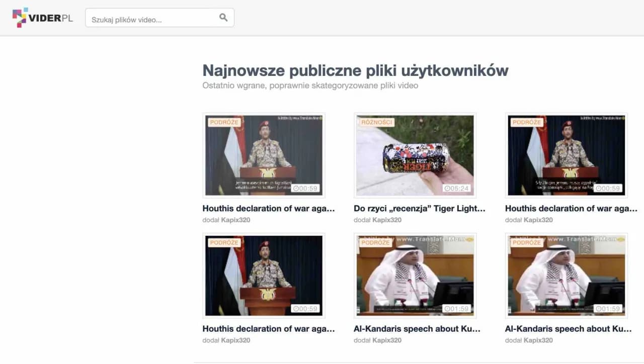Open the bottom-right Al-Kandaris speech thumbnail
The width and height of the screenshot is (644, 364).
566,276
